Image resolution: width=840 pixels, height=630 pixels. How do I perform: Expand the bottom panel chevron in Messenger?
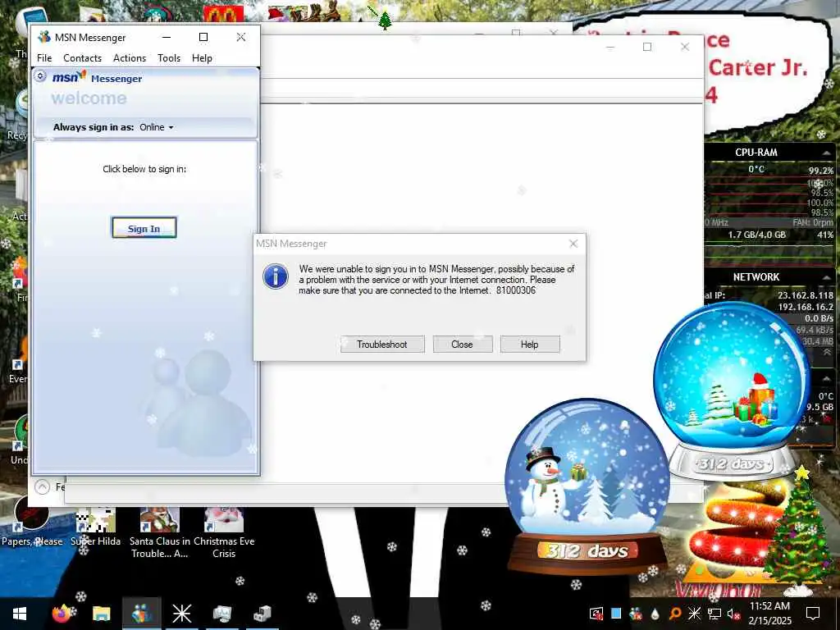tap(43, 486)
